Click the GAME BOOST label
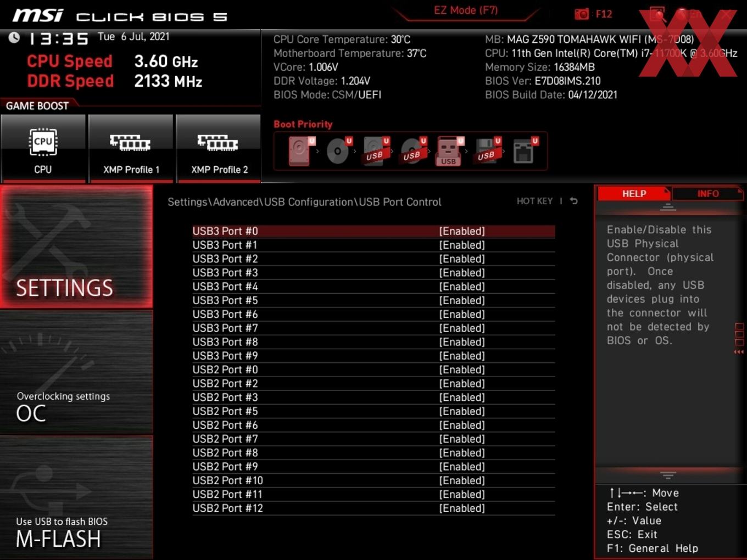 click(x=37, y=106)
